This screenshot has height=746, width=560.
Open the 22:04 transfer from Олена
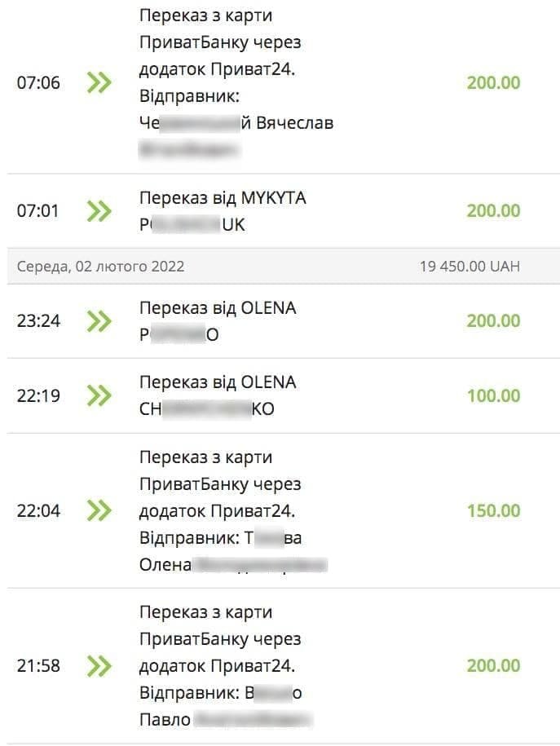tap(232, 511)
